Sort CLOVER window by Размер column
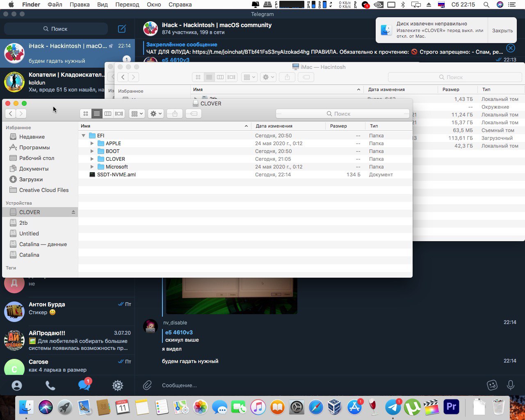Image resolution: width=525 pixels, height=420 pixels. [x=345, y=126]
